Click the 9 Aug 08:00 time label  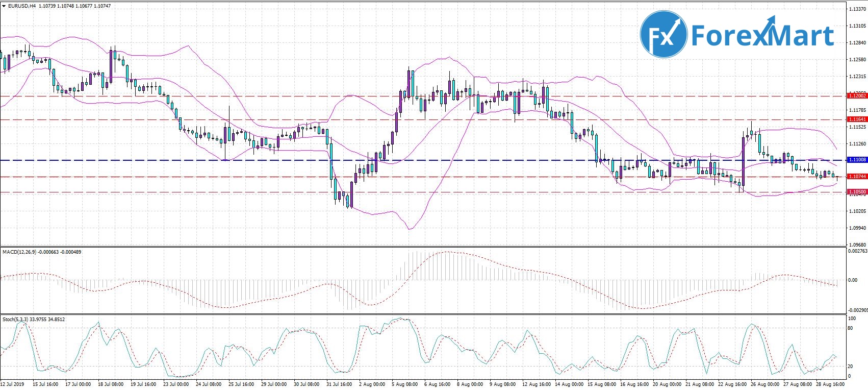[x=502, y=384]
